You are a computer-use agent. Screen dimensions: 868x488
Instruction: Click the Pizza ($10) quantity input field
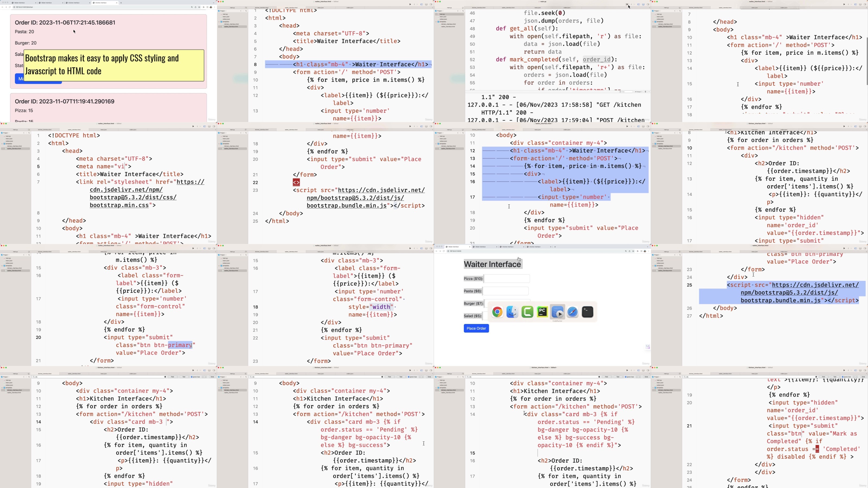pos(507,278)
